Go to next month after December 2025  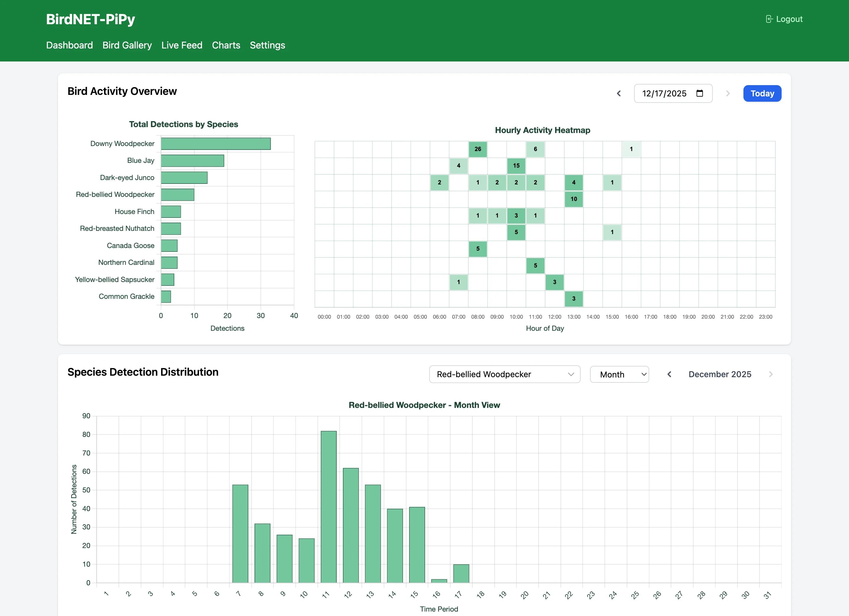point(770,374)
